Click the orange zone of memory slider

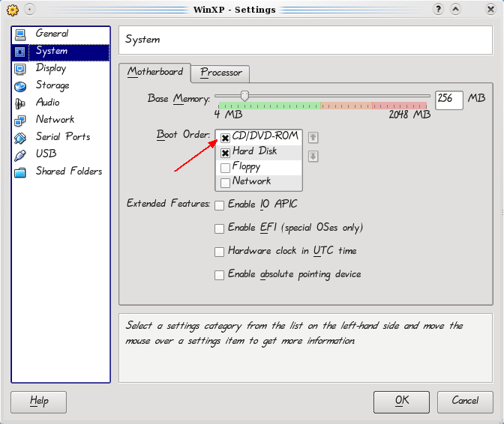point(346,106)
